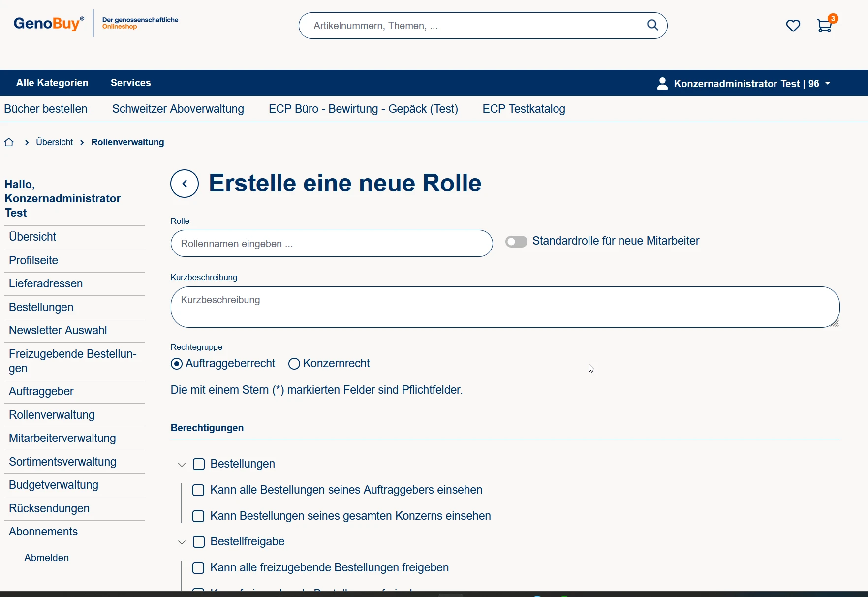Click the search magnifier icon
The image size is (868, 597).
652,25
